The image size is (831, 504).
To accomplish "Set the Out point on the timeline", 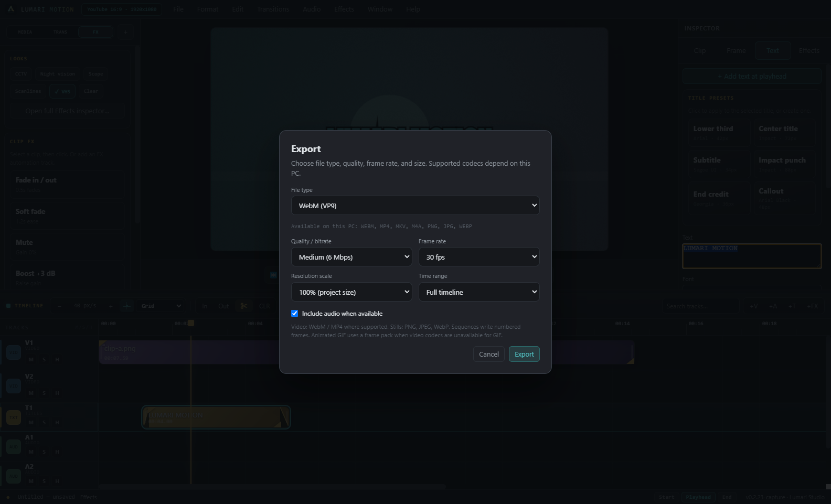I will click(x=224, y=306).
